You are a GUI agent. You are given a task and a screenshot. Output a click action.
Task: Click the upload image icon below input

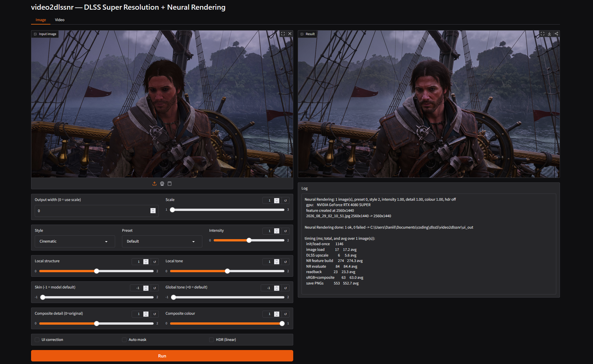(154, 184)
